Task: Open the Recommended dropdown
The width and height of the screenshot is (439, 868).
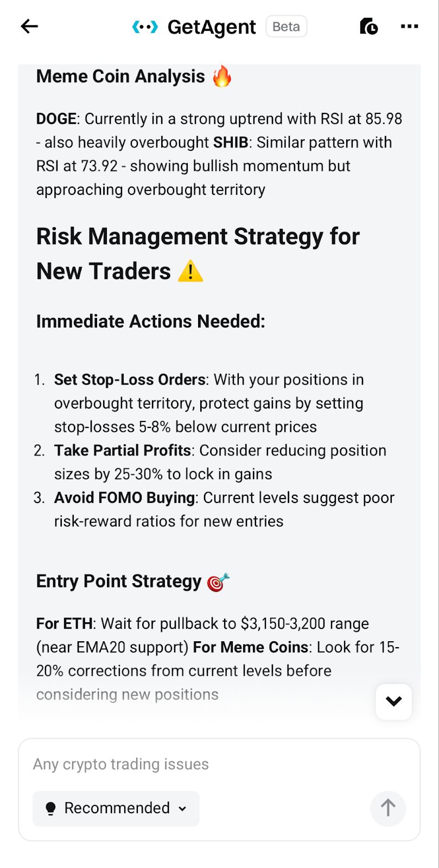Action: 116,808
